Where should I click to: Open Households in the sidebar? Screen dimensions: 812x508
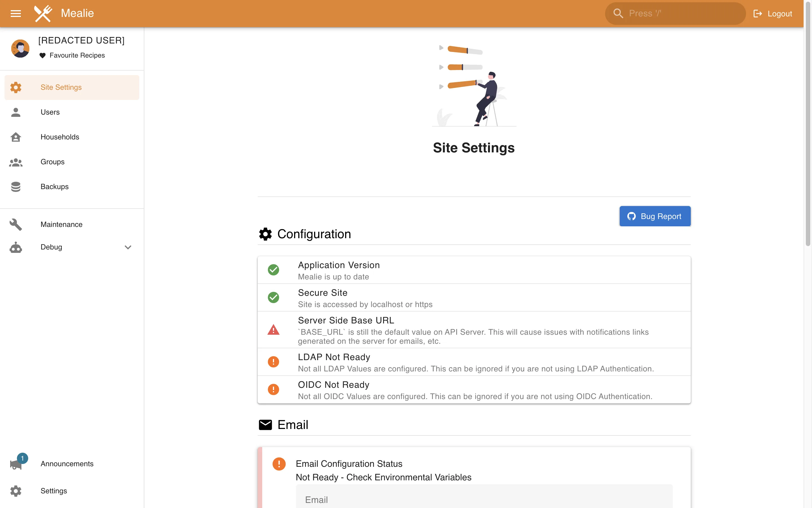coord(72,137)
